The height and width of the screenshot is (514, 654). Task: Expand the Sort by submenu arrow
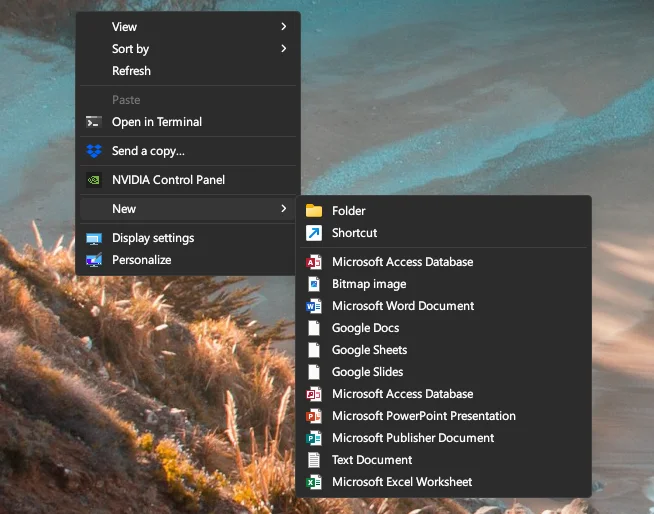[284, 48]
